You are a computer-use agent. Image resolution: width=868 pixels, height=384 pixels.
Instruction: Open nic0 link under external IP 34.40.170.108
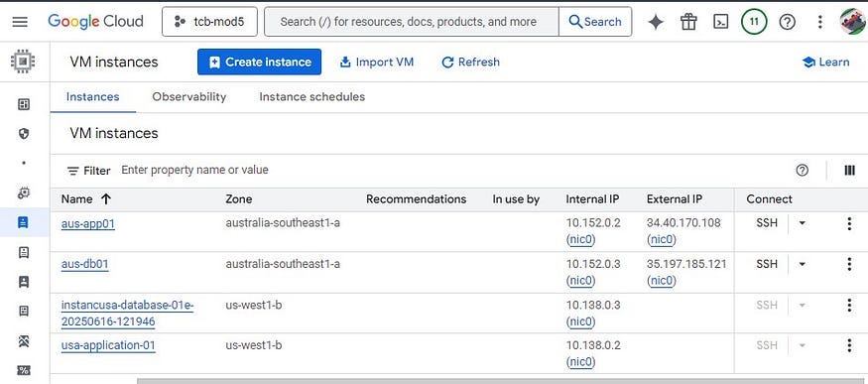[x=662, y=240]
